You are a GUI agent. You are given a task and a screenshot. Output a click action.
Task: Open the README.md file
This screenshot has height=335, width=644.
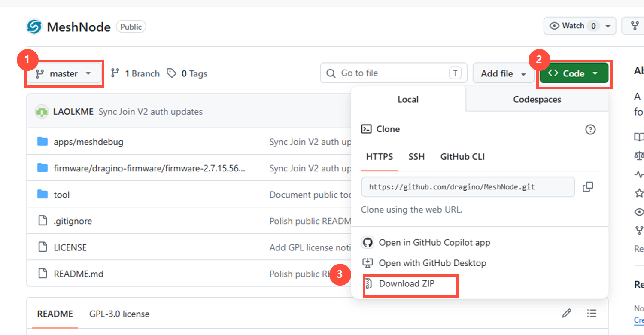click(79, 274)
